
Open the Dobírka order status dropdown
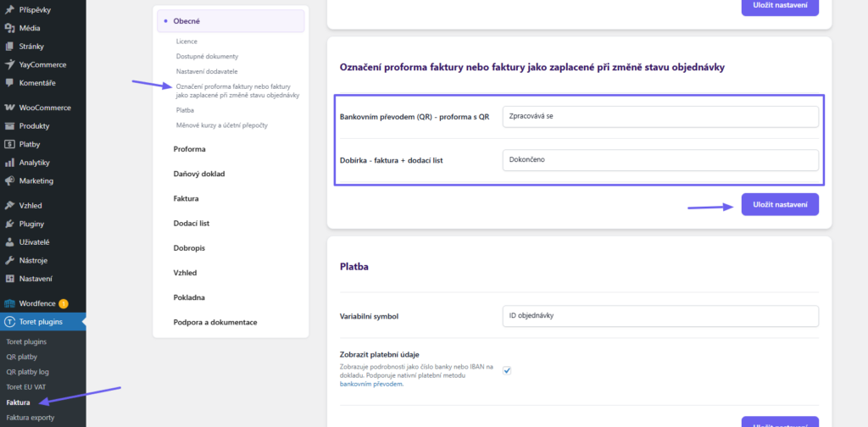(x=660, y=160)
